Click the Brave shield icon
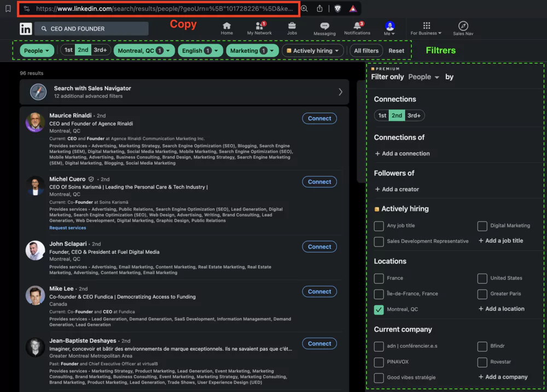The image size is (547, 392). pyautogui.click(x=337, y=9)
